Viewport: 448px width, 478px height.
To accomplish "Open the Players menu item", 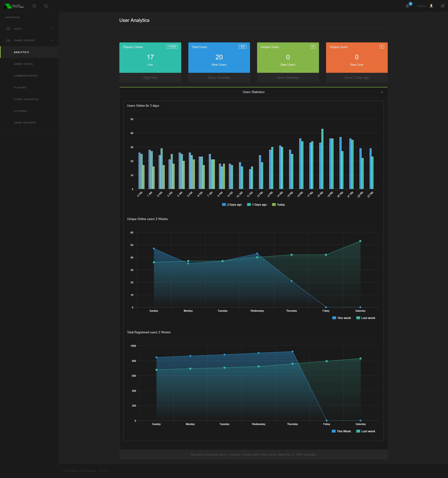I will [29, 88].
